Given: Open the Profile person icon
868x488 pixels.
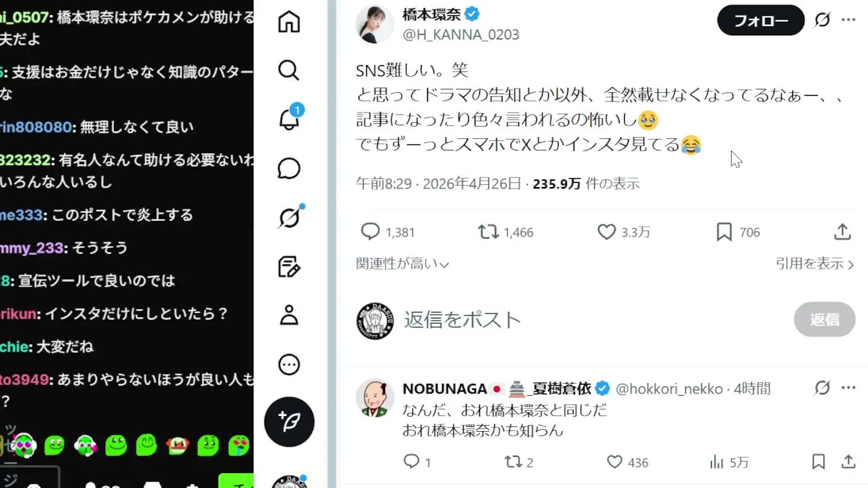Looking at the screenshot, I should 289,316.
